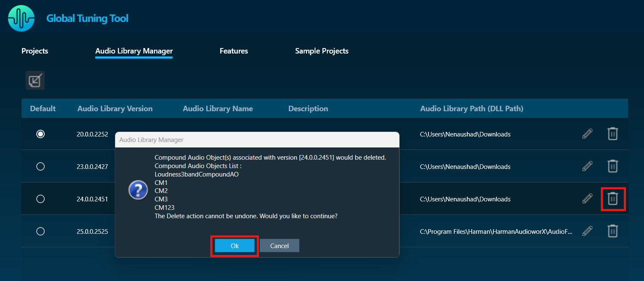Click the Global Tuning Tool logo icon
The width and height of the screenshot is (644, 281).
click(21, 19)
